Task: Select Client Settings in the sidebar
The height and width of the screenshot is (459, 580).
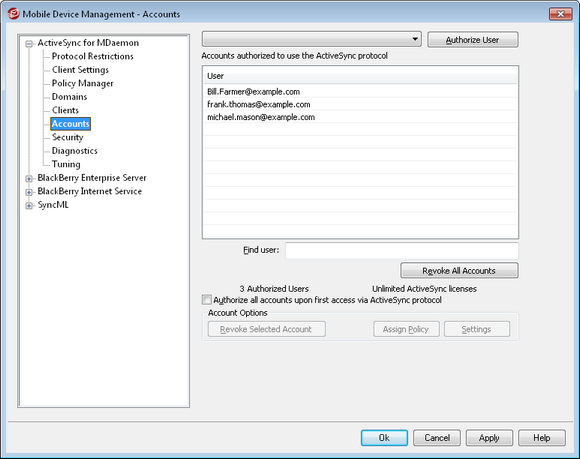Action: click(80, 70)
